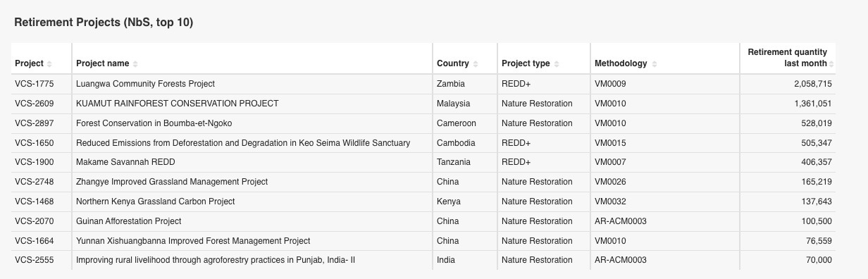Sort by Country using its sort arrows
This screenshot has width=868, height=279.
[x=476, y=64]
